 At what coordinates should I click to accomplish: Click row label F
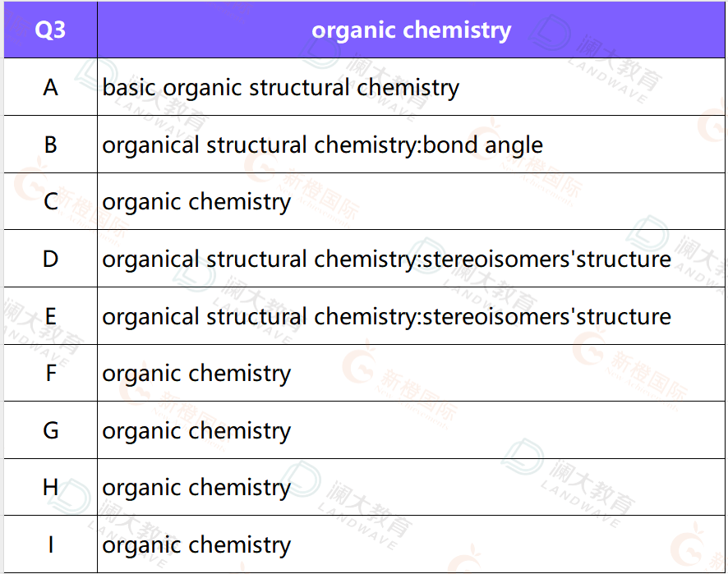(51, 373)
